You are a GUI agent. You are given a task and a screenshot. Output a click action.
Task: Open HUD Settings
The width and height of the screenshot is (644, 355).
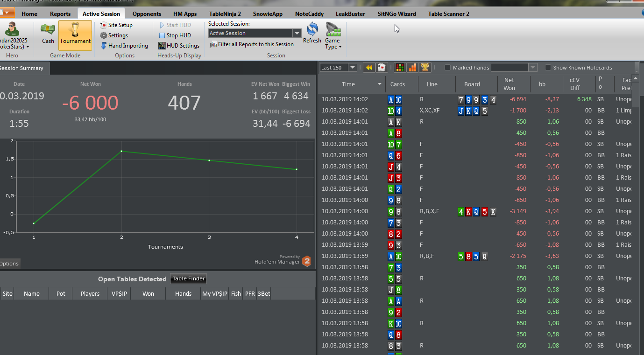[x=179, y=46]
